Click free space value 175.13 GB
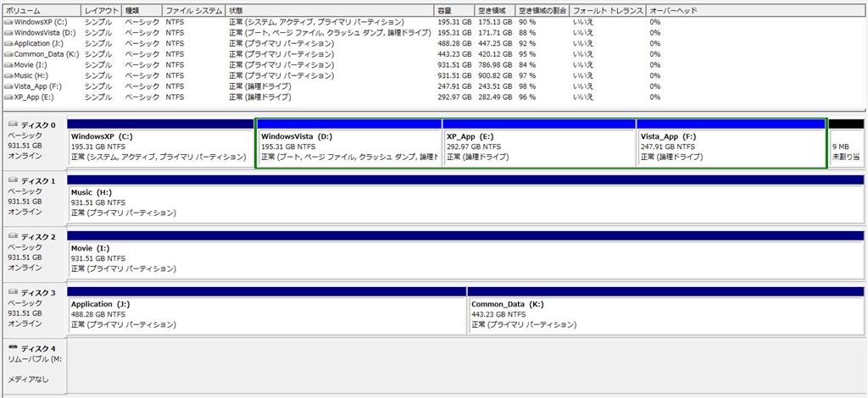The image size is (868, 398). (x=494, y=22)
